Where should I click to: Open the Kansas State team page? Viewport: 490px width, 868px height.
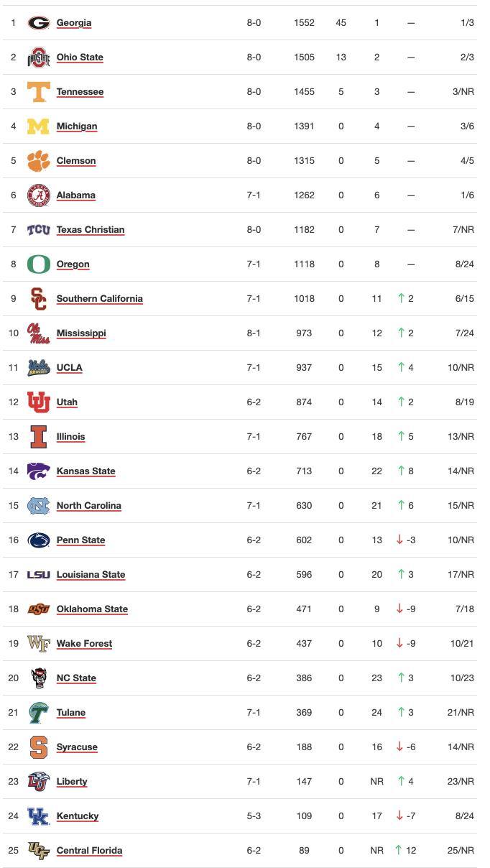85,471
